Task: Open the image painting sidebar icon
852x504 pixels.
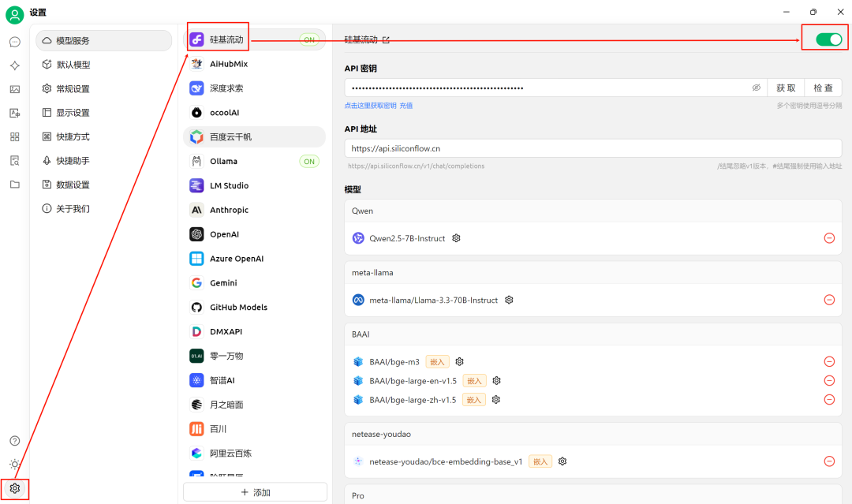Action: point(15,90)
